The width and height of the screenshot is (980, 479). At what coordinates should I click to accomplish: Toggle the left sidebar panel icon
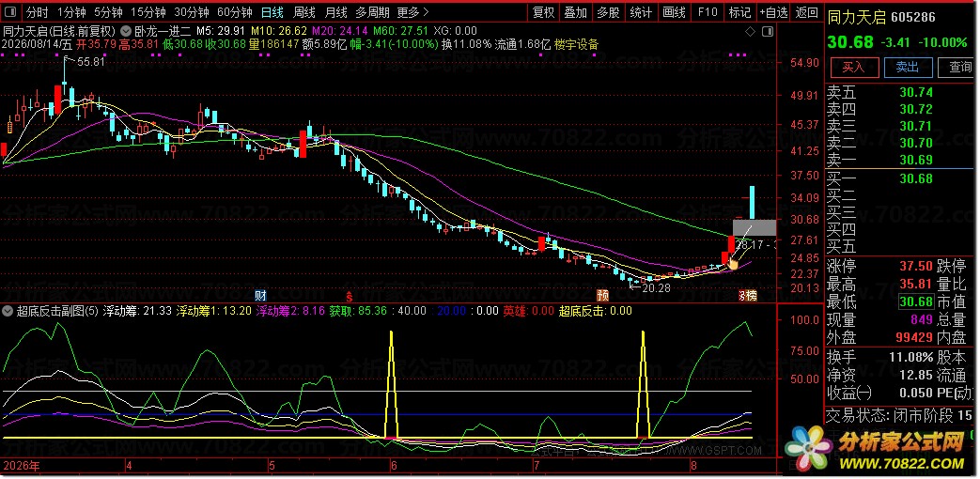12,12
